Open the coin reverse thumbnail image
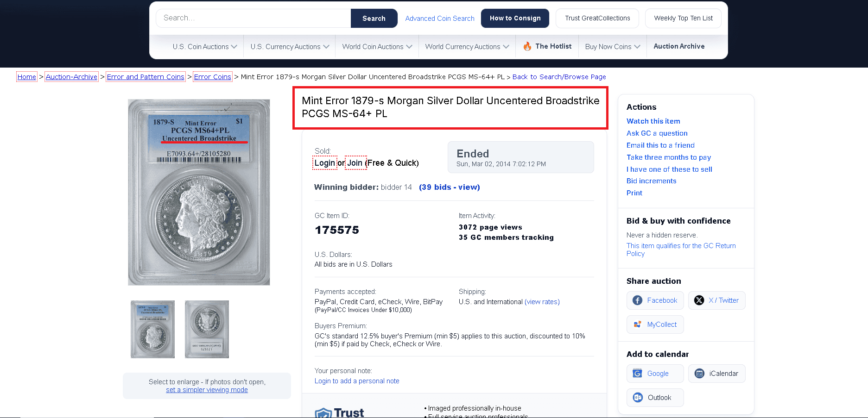Image resolution: width=868 pixels, height=418 pixels. [x=207, y=329]
